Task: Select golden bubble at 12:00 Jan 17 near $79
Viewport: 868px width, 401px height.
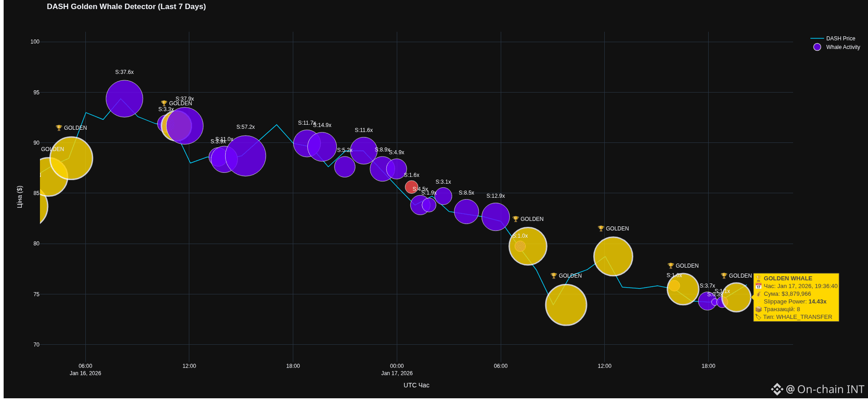Action: (x=613, y=256)
